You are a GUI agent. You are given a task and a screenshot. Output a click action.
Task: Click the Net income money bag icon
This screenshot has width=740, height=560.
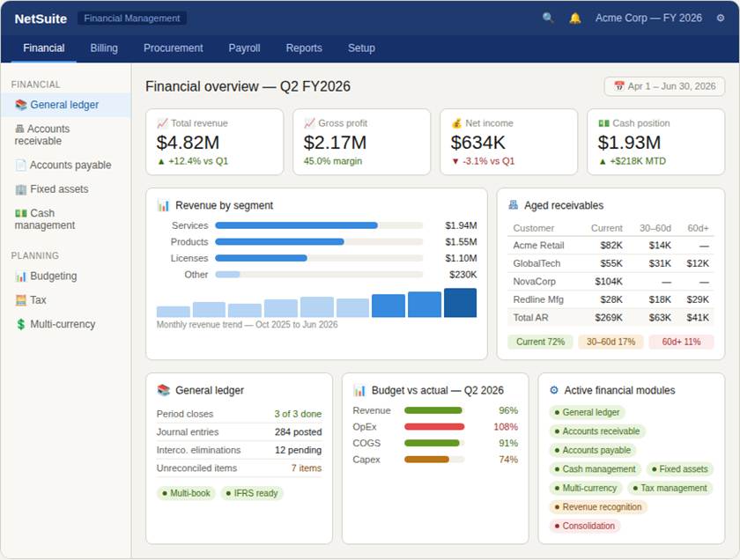tap(456, 123)
